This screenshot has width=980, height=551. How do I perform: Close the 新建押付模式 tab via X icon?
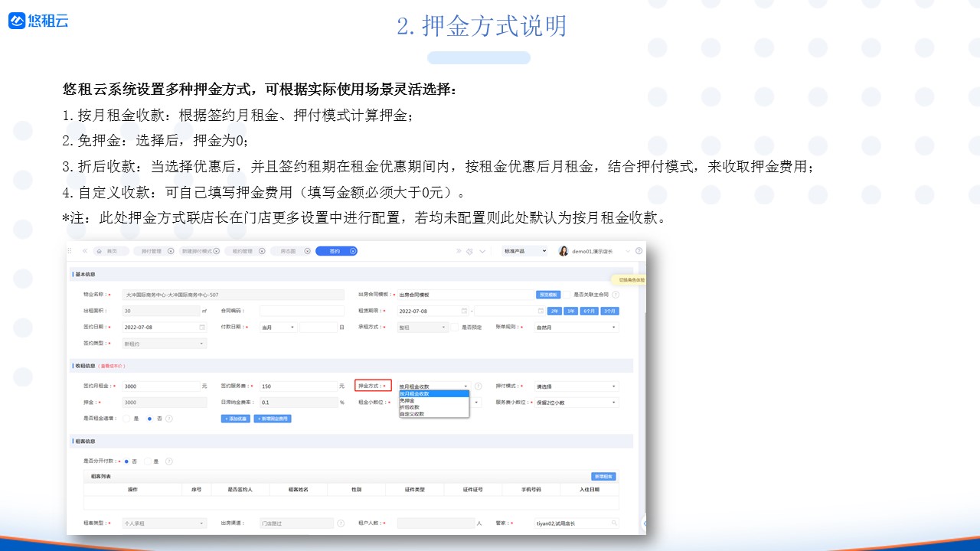point(217,251)
